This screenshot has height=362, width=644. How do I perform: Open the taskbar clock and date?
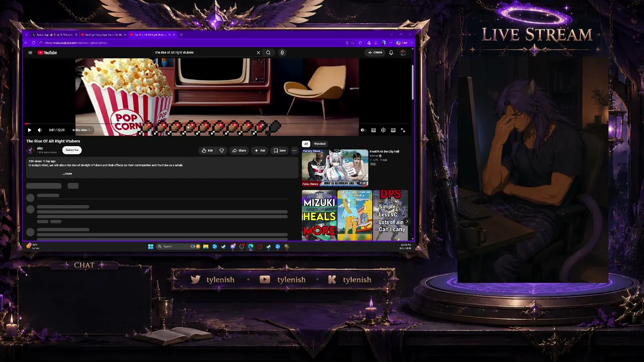406,246
